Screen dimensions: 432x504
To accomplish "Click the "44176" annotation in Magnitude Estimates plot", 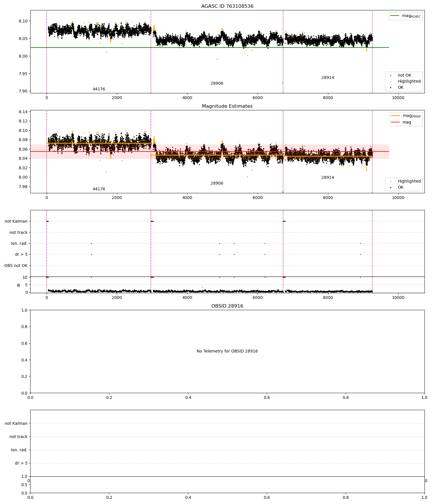I will click(99, 189).
